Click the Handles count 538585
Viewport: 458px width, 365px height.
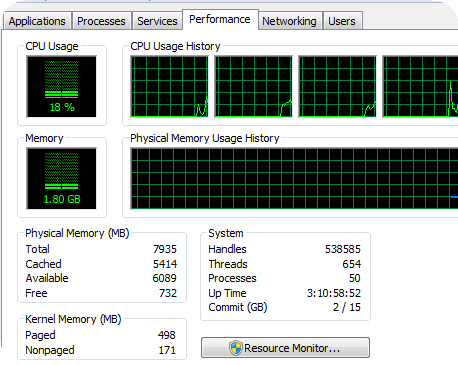(343, 249)
